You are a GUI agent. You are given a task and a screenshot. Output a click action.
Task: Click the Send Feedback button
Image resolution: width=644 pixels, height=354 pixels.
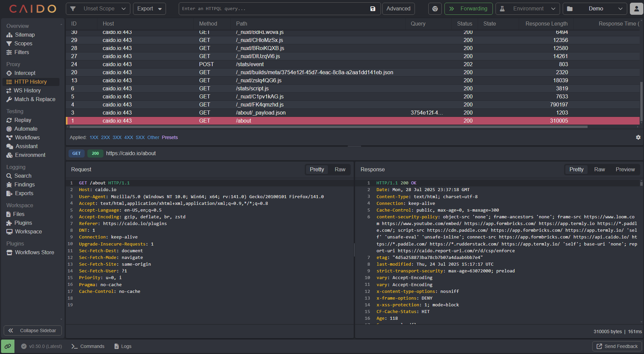[616, 346]
